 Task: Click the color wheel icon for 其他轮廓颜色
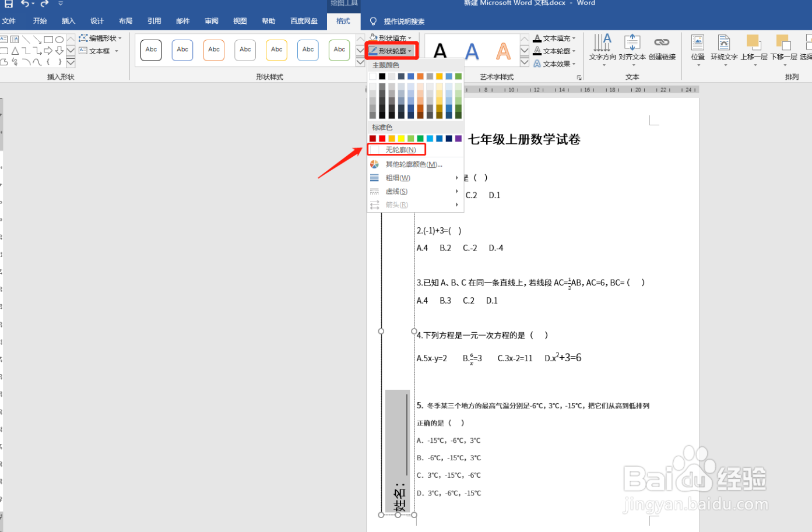[374, 164]
